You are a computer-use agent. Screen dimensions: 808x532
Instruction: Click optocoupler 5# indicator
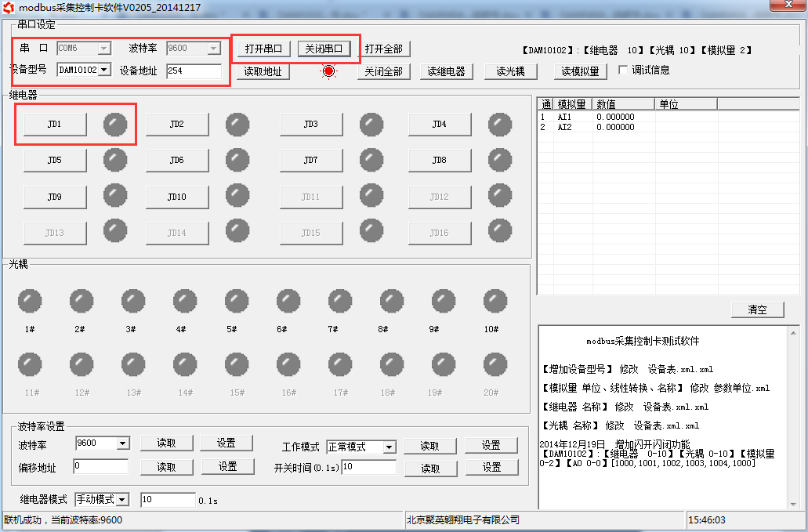pyautogui.click(x=237, y=301)
